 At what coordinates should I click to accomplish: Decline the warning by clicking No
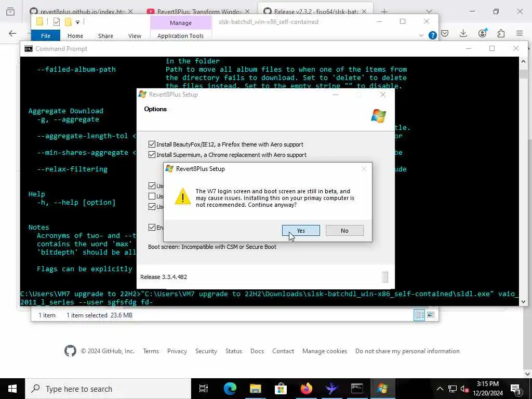(344, 231)
